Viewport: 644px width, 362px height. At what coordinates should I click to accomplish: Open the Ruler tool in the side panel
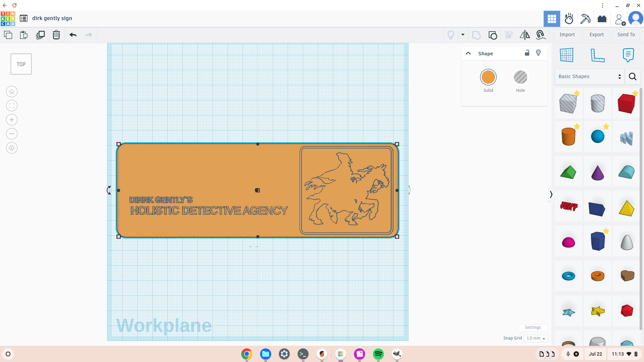[x=597, y=55]
